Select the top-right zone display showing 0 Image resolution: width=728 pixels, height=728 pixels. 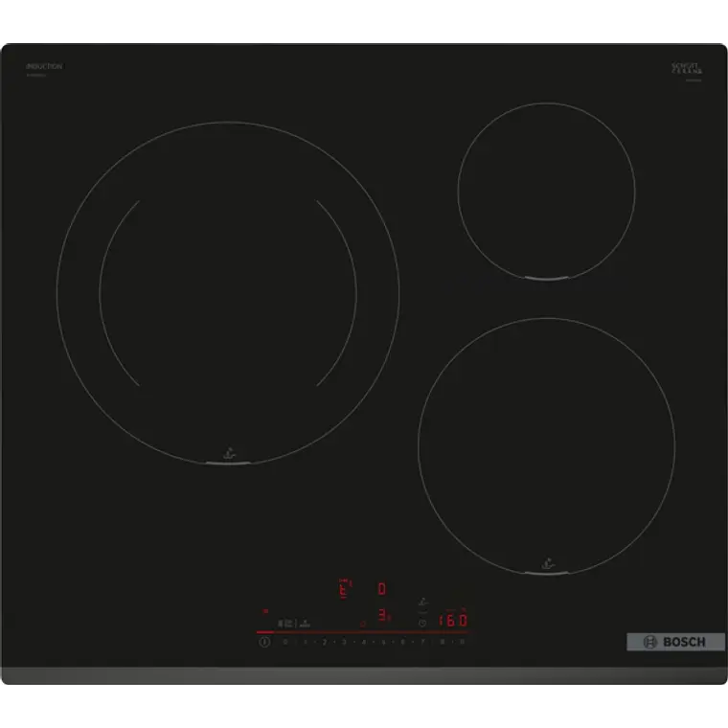[x=381, y=588]
